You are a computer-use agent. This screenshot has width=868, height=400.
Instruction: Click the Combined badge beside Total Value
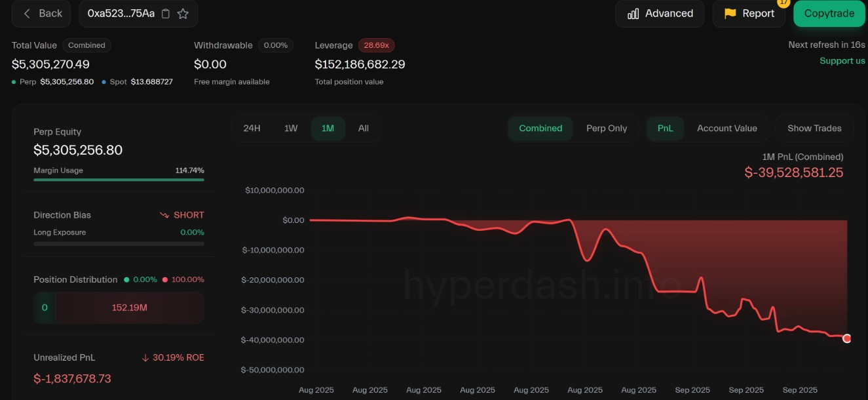(x=86, y=45)
